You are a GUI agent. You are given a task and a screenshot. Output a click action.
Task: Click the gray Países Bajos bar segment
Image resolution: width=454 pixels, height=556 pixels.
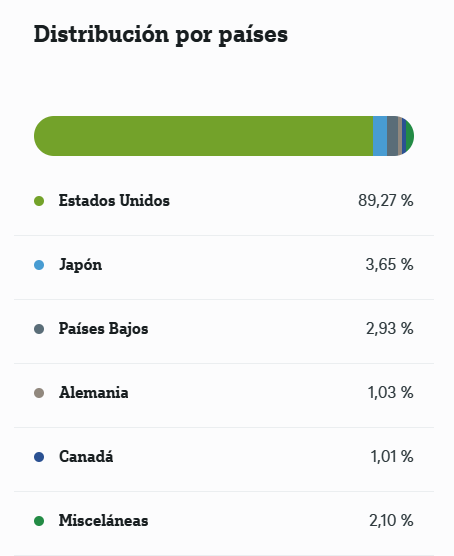(392, 136)
